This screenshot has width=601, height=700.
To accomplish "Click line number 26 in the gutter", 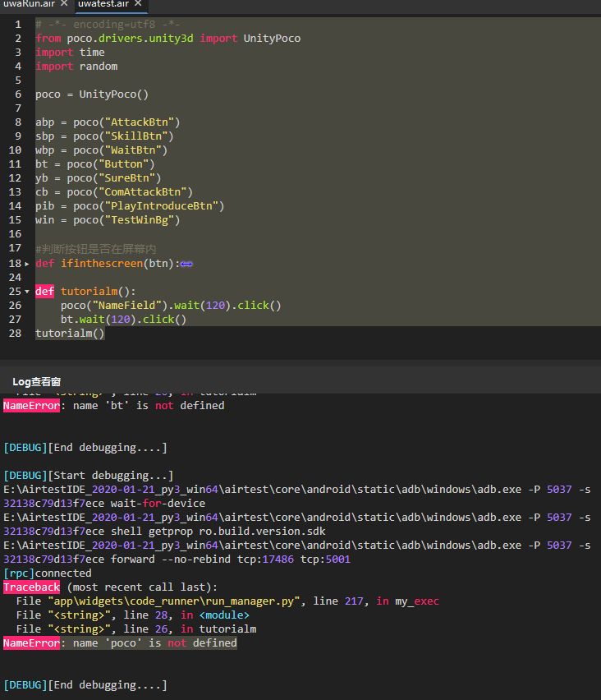I will coord(15,306).
